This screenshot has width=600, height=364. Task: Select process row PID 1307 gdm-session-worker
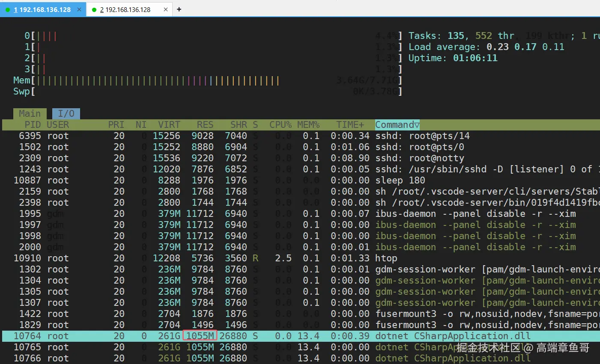301,303
